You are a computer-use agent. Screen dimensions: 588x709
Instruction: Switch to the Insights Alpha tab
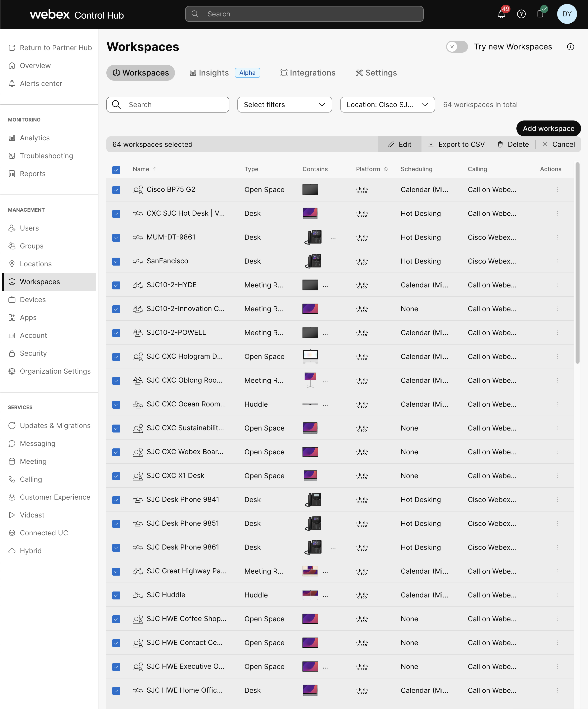tap(210, 73)
